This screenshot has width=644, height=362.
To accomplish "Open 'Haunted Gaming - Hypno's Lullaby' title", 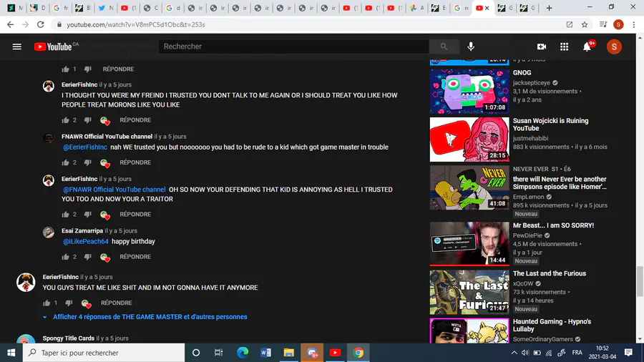I will coord(552,325).
